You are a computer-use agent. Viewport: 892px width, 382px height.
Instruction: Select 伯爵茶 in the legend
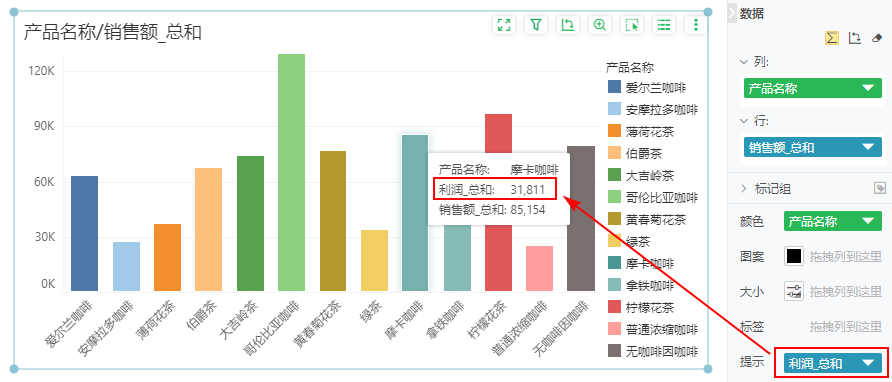tap(643, 154)
